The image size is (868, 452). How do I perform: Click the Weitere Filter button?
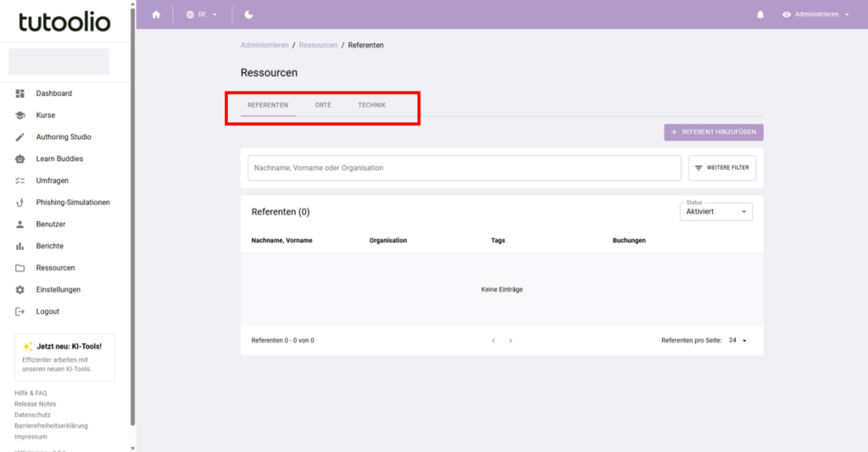click(x=722, y=168)
